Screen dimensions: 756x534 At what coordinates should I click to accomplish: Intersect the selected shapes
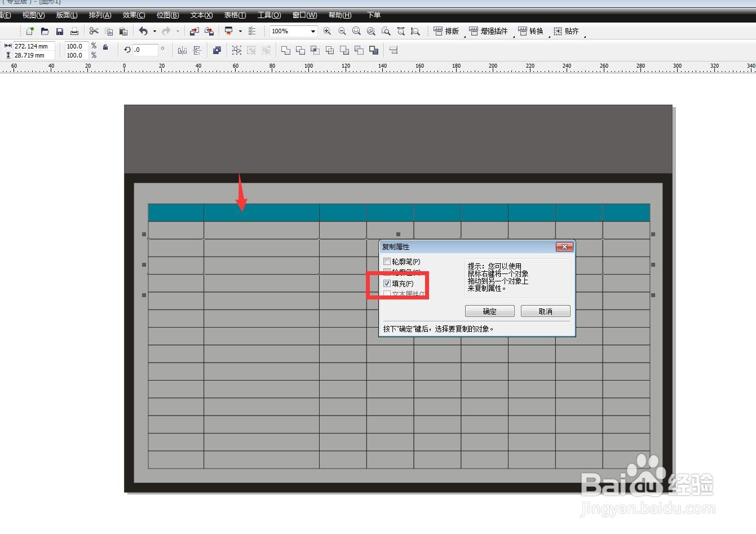pyautogui.click(x=315, y=51)
